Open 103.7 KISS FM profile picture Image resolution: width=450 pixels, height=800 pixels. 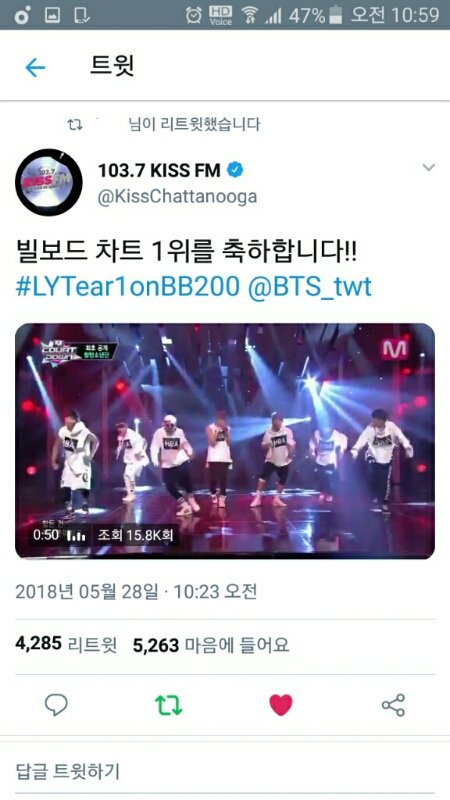pyautogui.click(x=49, y=182)
